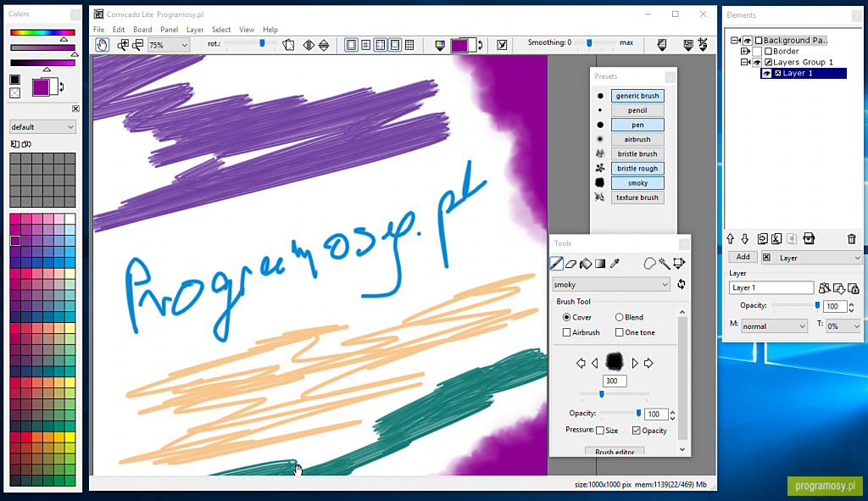Toggle visibility eye of Background Pa..
This screenshot has height=501, width=868.
tap(748, 41)
